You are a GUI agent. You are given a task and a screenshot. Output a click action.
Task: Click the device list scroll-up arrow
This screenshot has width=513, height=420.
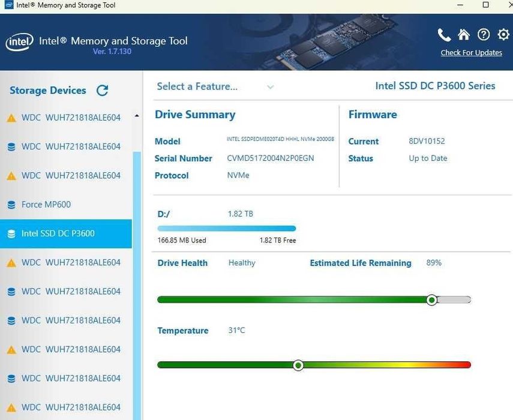pyautogui.click(x=137, y=115)
